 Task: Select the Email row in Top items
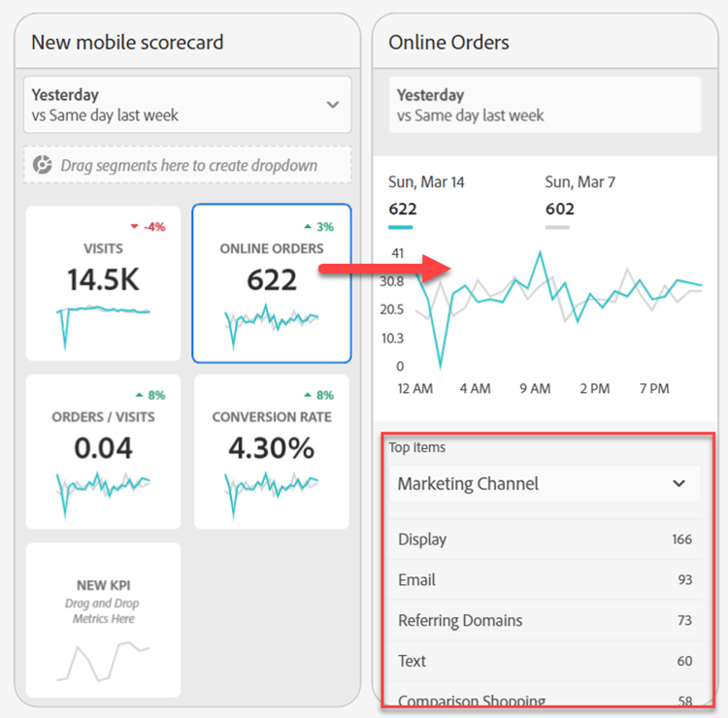[x=546, y=579]
